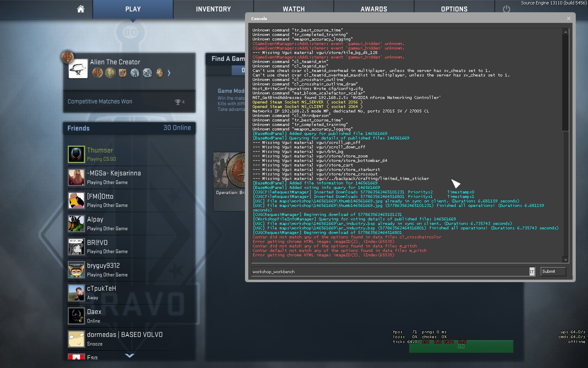The height and width of the screenshot is (368, 588).
Task: Show more medals with the right chevron
Action: (169, 73)
